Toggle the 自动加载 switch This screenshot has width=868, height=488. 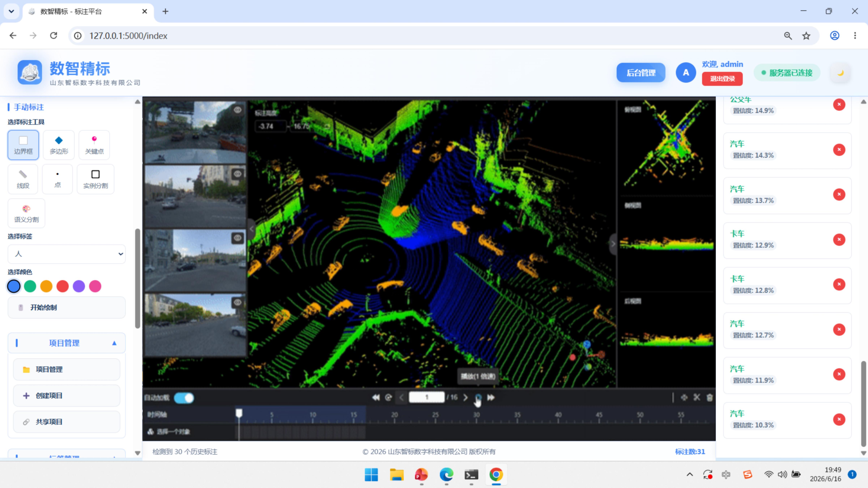pyautogui.click(x=184, y=398)
